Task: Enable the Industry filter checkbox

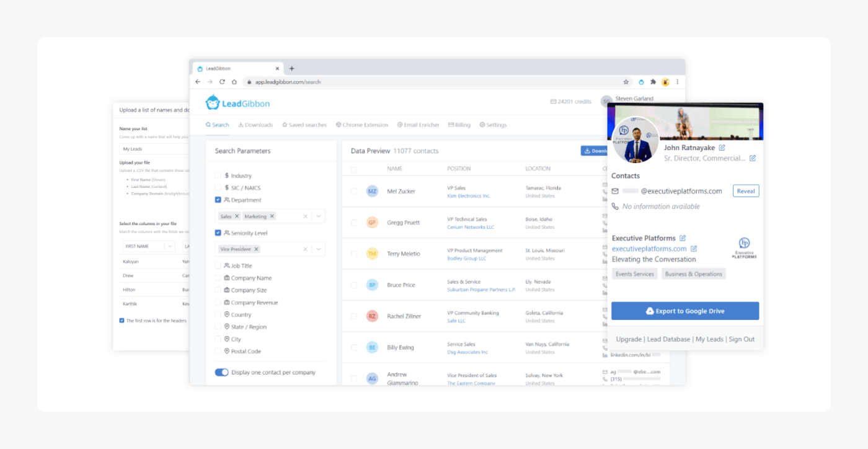Action: click(218, 176)
